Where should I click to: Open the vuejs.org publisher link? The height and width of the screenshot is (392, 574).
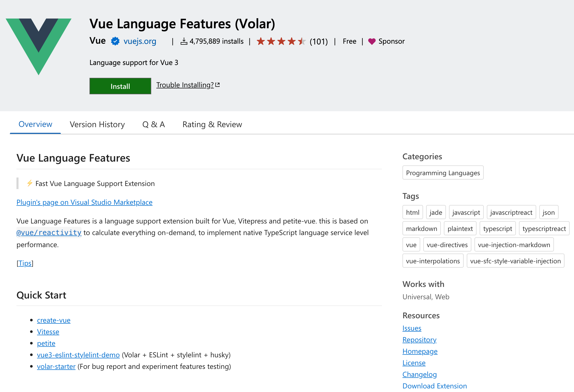[x=140, y=41]
